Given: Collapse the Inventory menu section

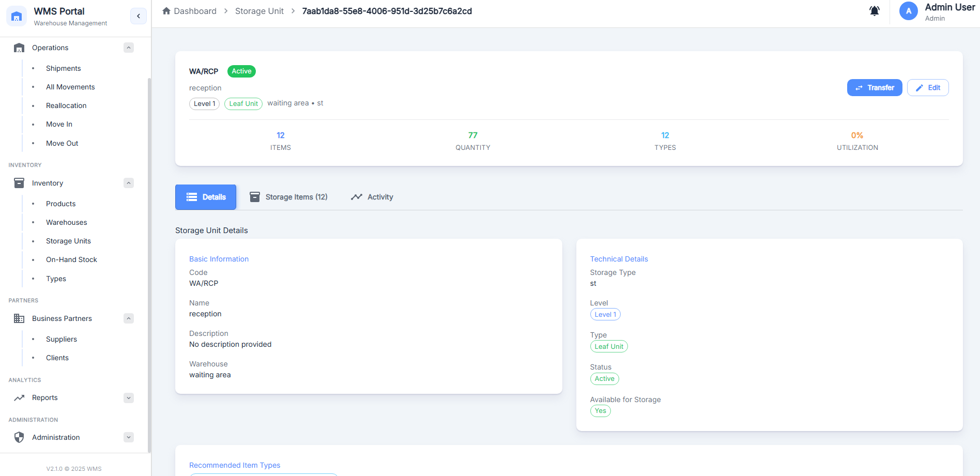Looking at the screenshot, I should [129, 183].
